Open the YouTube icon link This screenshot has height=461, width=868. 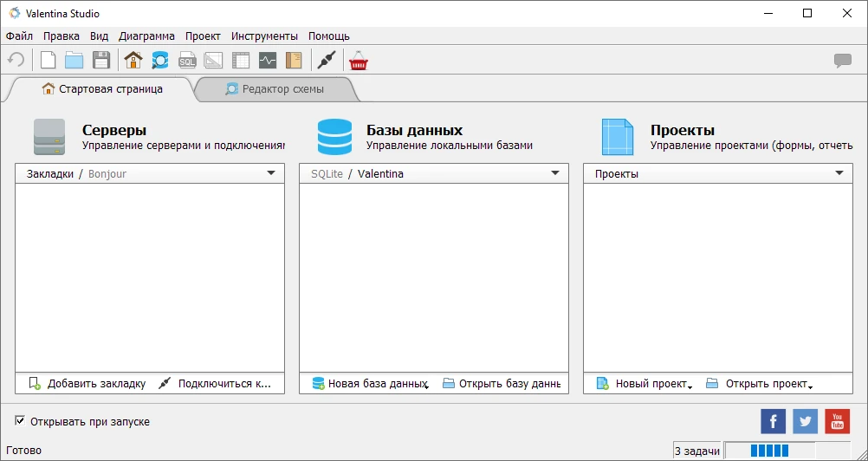point(837,421)
